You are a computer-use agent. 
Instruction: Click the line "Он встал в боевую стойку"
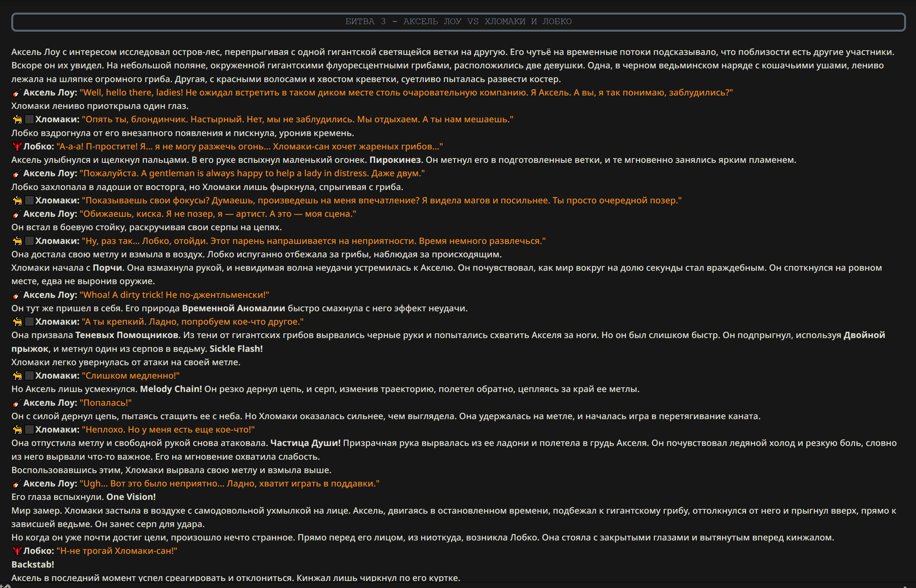pos(147,227)
